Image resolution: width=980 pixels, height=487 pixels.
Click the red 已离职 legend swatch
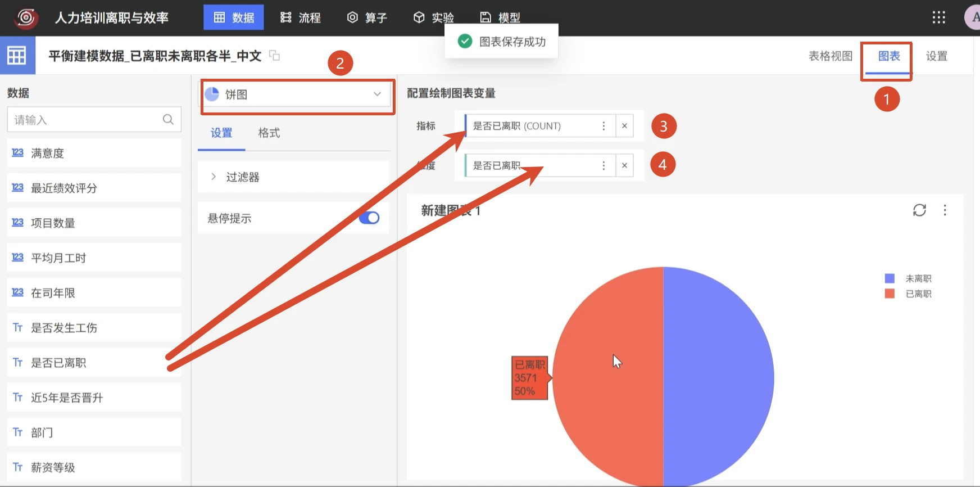click(890, 294)
